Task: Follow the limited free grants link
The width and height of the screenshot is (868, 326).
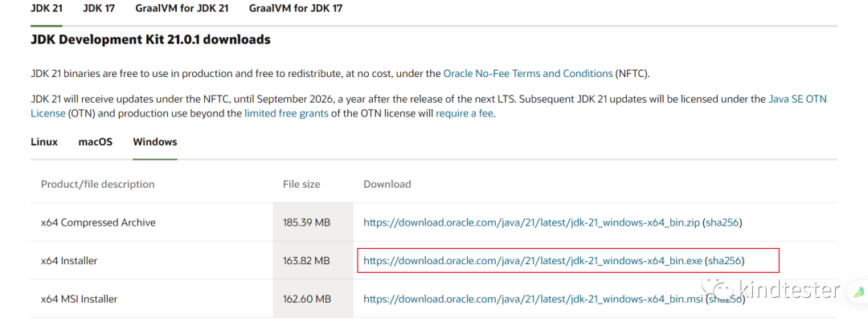Action: (286, 113)
